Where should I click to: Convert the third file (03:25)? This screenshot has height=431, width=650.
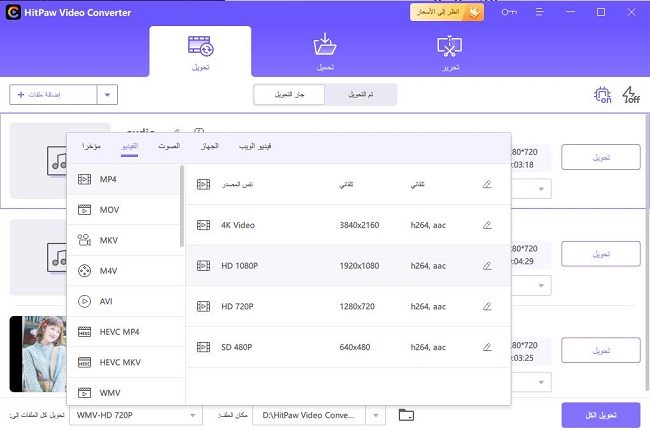(x=601, y=350)
